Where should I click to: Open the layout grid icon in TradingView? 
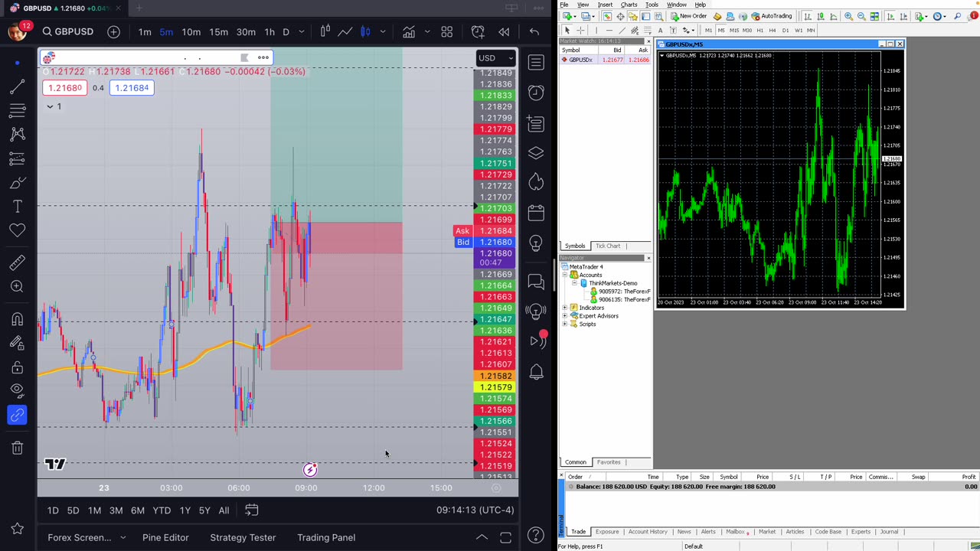click(446, 31)
